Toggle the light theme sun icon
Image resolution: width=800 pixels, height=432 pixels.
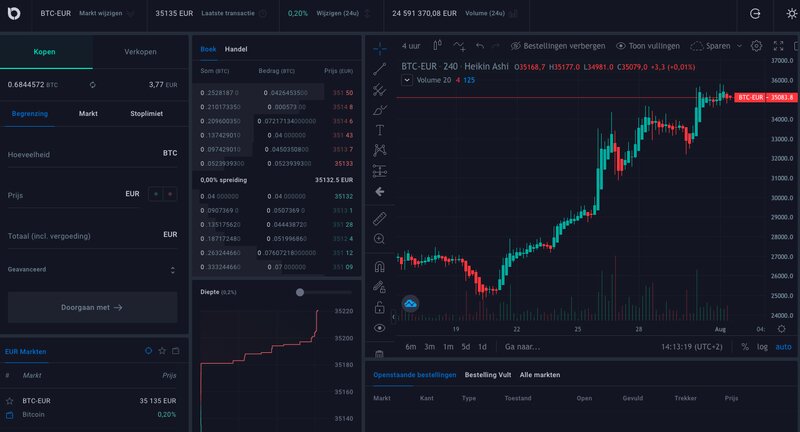click(x=791, y=14)
